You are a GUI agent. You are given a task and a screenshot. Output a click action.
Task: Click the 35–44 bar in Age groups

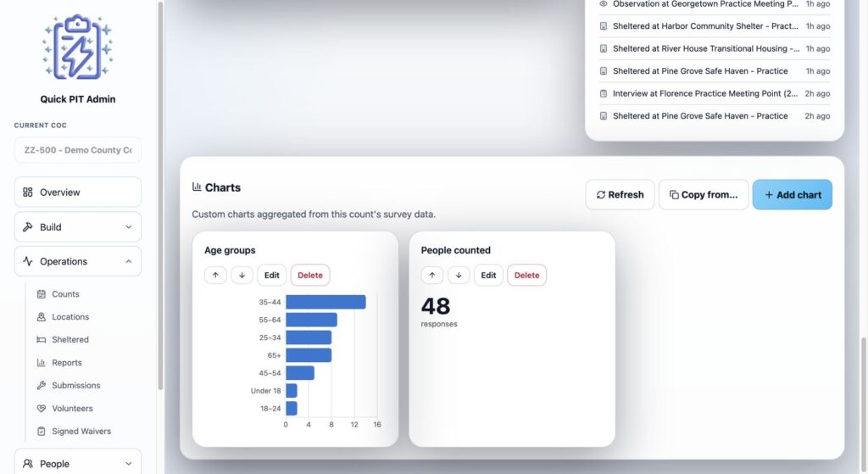[x=325, y=302]
